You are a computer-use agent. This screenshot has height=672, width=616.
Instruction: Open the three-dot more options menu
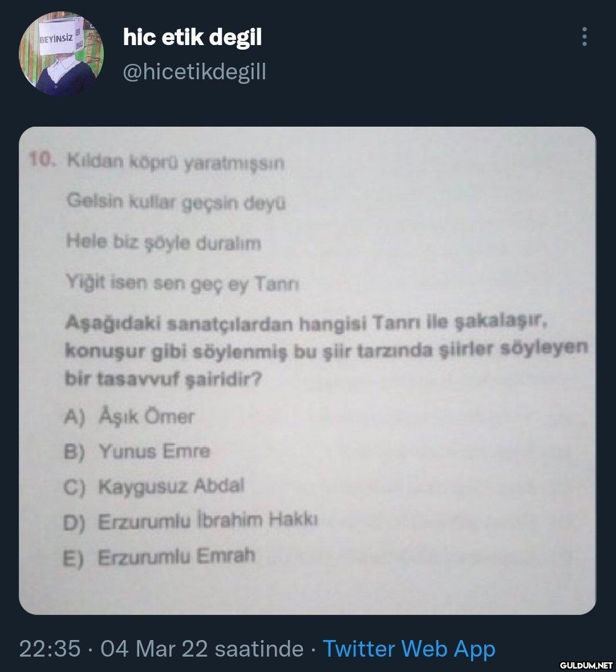point(584,37)
